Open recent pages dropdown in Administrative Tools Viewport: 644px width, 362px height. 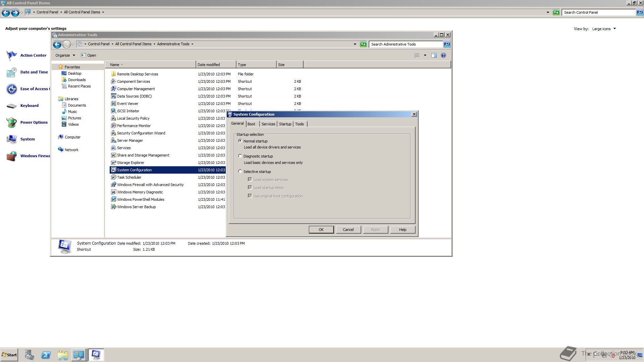point(73,44)
